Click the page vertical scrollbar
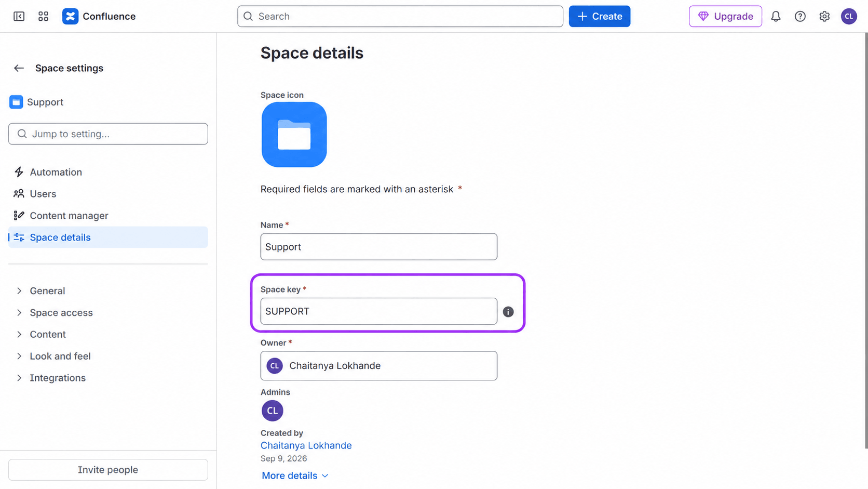Image resolution: width=868 pixels, height=489 pixels. tap(865, 241)
